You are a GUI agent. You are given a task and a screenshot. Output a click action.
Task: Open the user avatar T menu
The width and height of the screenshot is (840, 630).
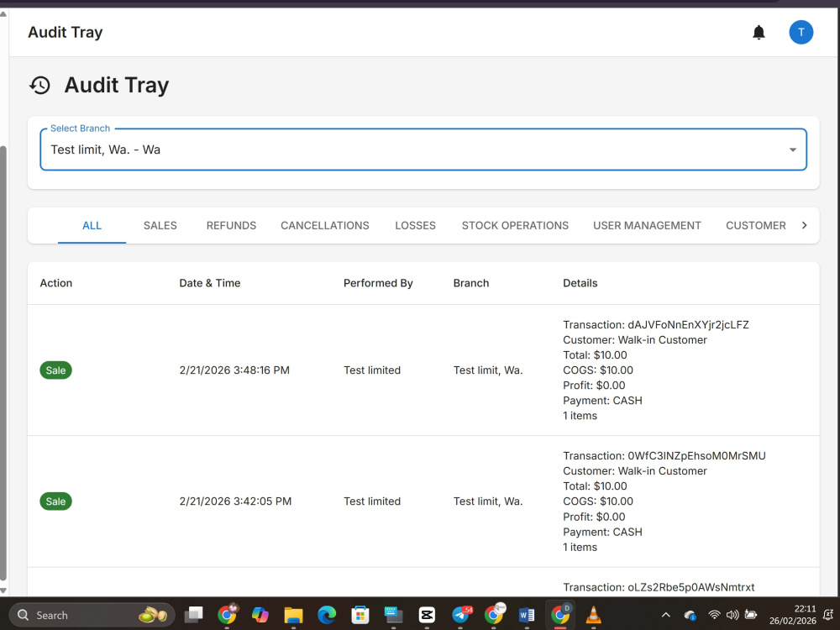click(x=801, y=33)
